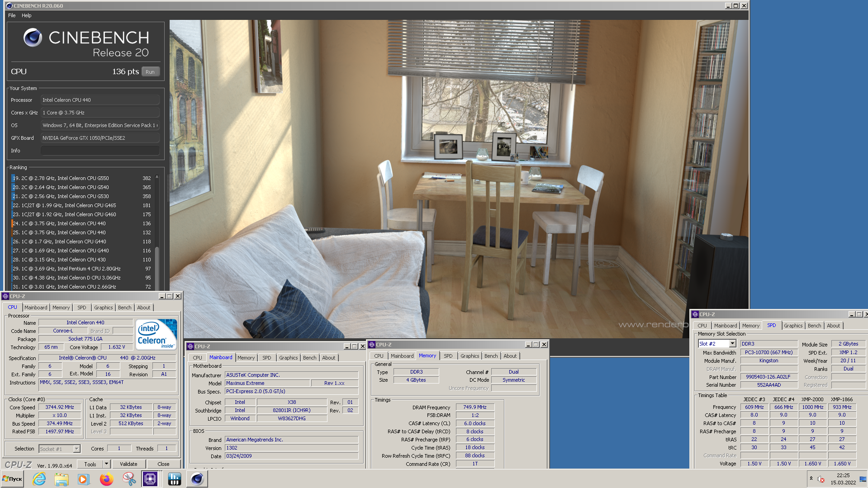Viewport: 868px width, 488px height.
Task: Click the Show desktop tray icon
Action: [863, 479]
